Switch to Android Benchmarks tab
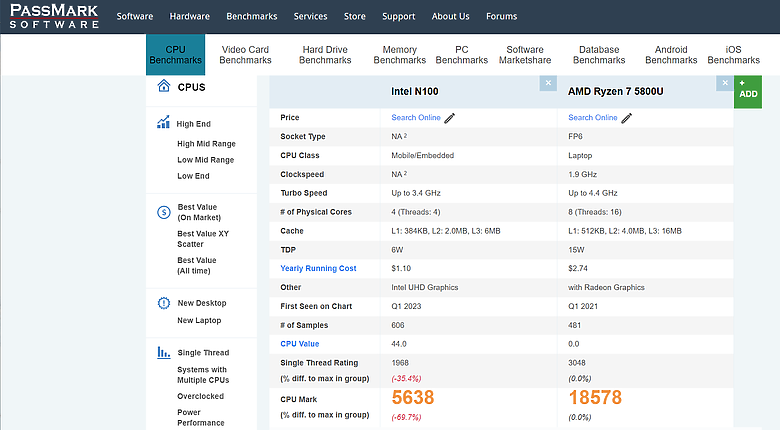The width and height of the screenshot is (780, 430). tap(671, 55)
